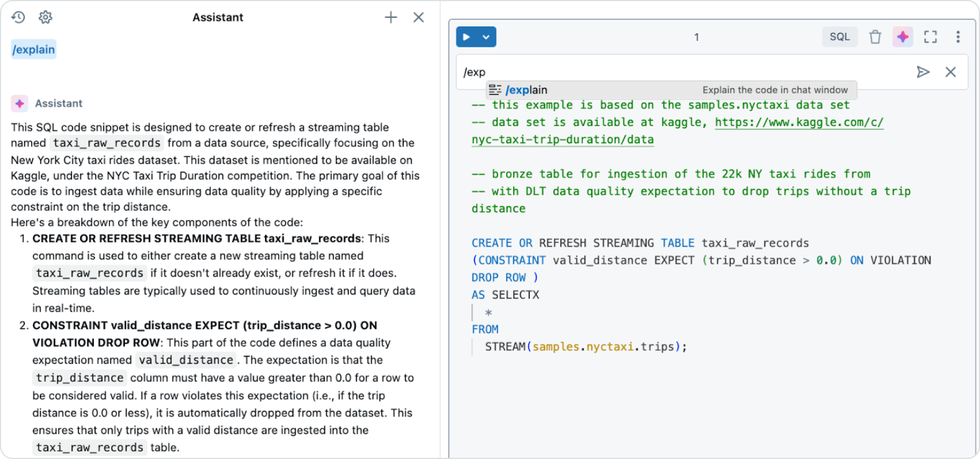Image resolution: width=980 pixels, height=459 pixels.
Task: Expand the cell to fullscreen
Action: pyautogui.click(x=930, y=37)
